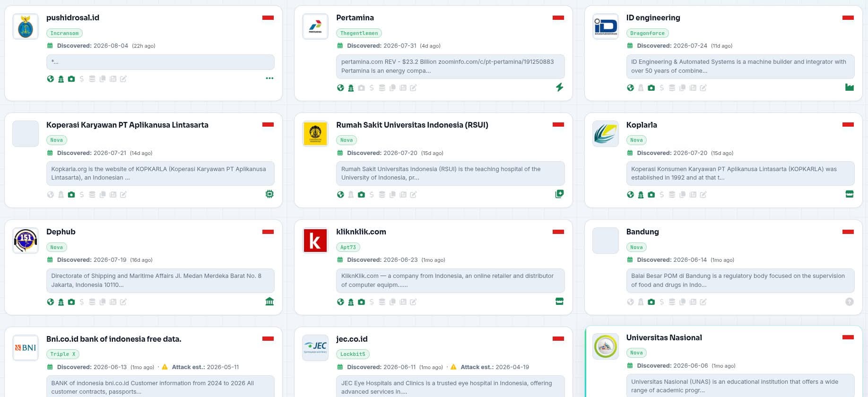
Task: Click "Discovered: 2026-07-20" on Rumah Sakit card
Action: click(x=382, y=153)
